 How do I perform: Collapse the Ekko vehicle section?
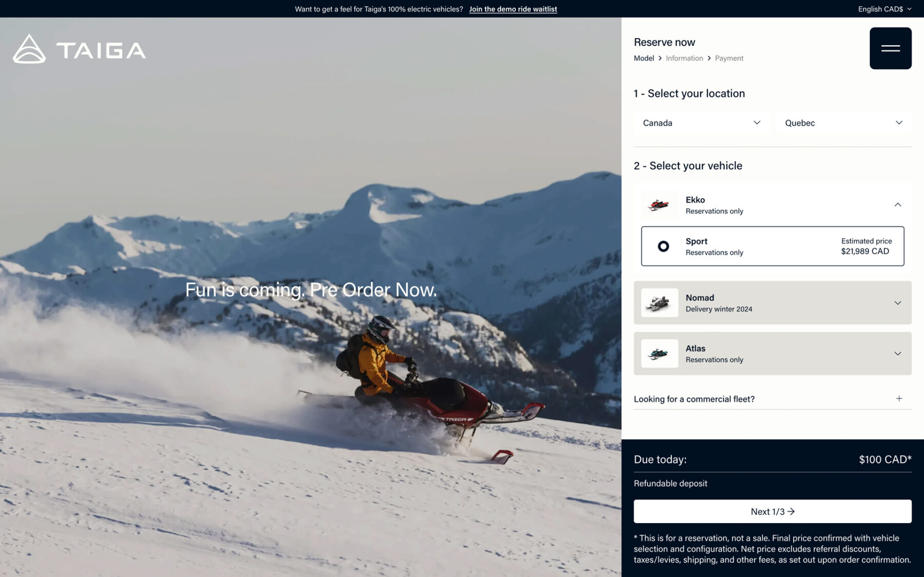click(897, 205)
